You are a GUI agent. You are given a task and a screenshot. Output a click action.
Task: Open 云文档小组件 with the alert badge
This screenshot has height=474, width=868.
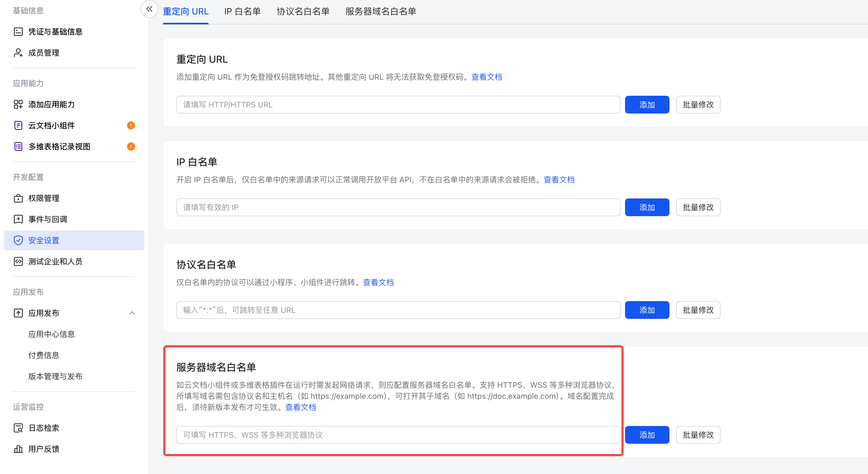50,125
